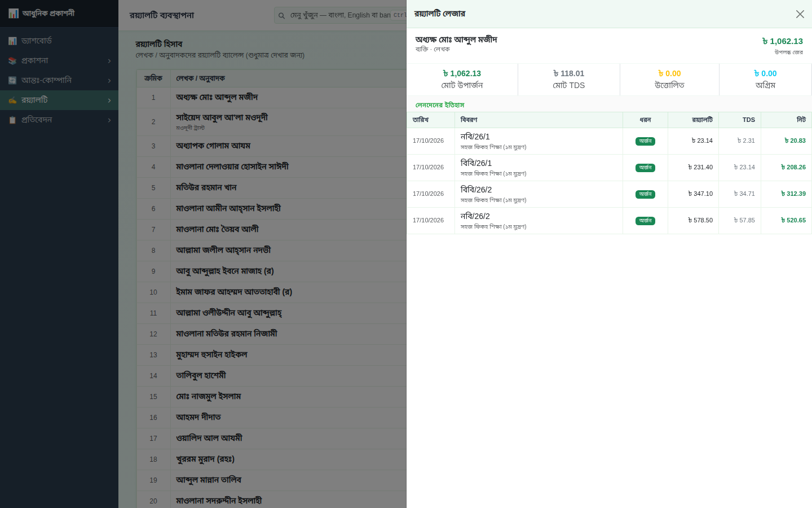Screen dimensions: 812x508
Task: Click অর্জন badge in নবি/26/1 row
Action: pos(645,141)
